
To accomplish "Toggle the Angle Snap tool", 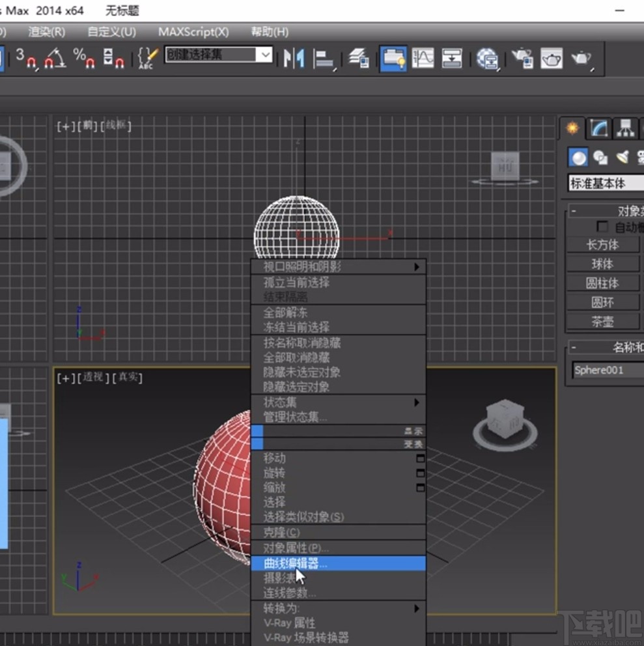I will tap(55, 58).
